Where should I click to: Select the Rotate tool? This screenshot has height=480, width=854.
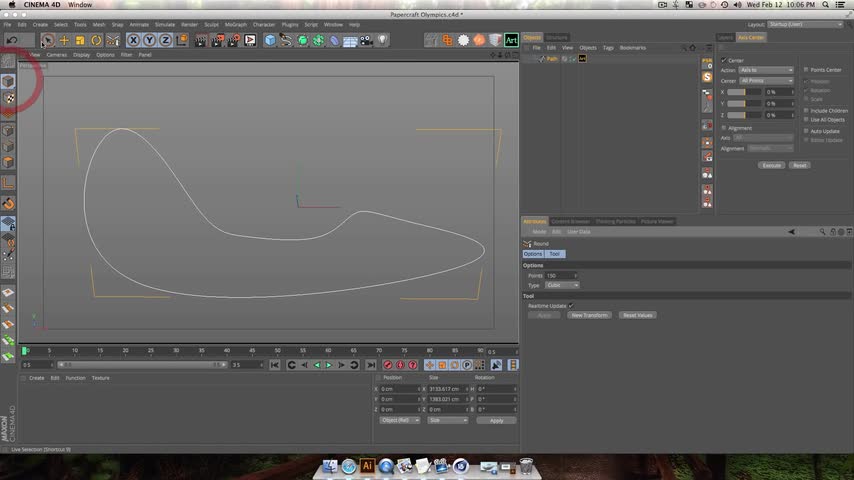tap(97, 40)
